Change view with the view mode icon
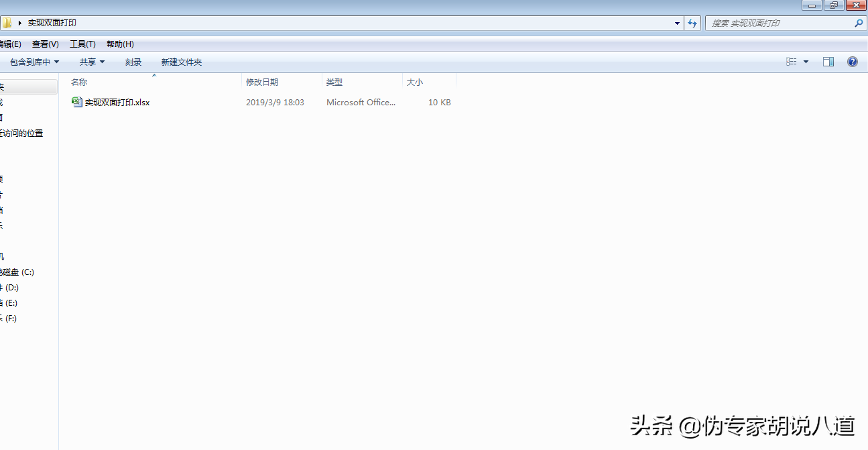This screenshot has width=868, height=450. pyautogui.click(x=792, y=62)
